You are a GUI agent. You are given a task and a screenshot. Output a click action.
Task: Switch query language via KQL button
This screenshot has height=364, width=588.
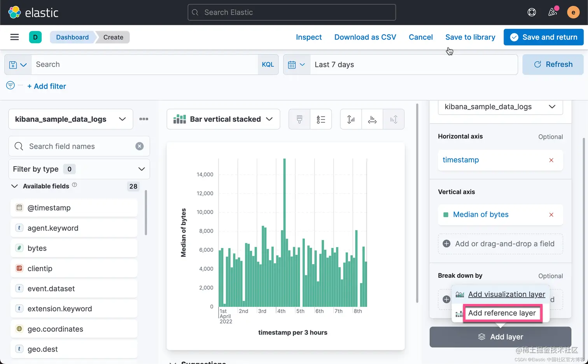click(x=268, y=64)
